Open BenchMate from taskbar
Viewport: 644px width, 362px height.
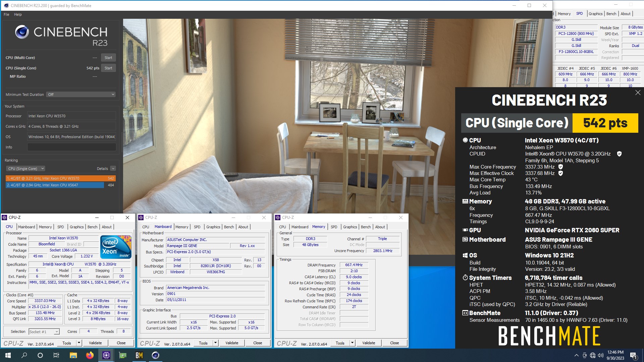pyautogui.click(x=139, y=355)
